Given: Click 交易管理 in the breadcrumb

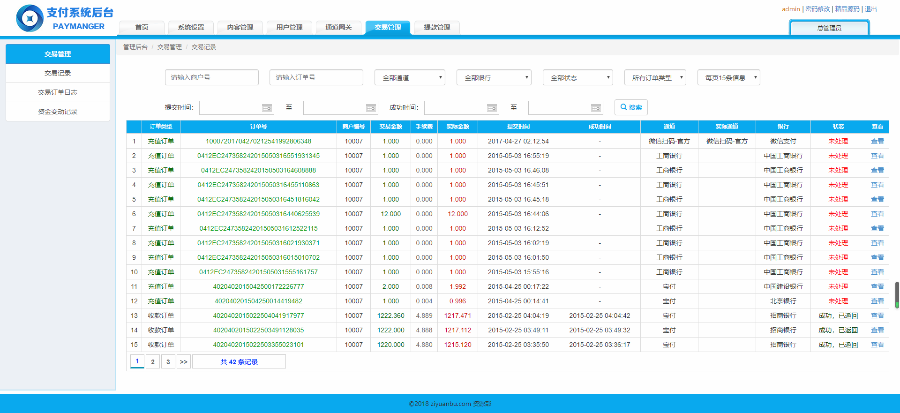Looking at the screenshot, I should 169,47.
